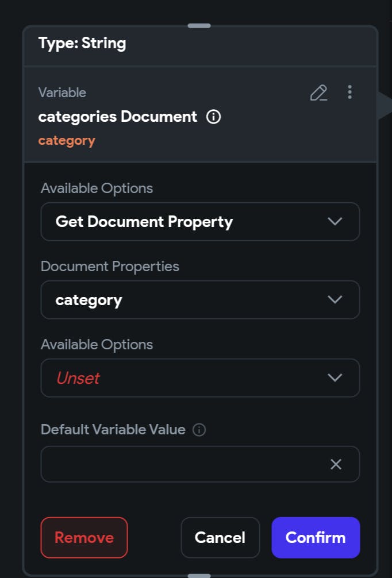
Task: Click the Document Properties label
Action: pyautogui.click(x=110, y=267)
